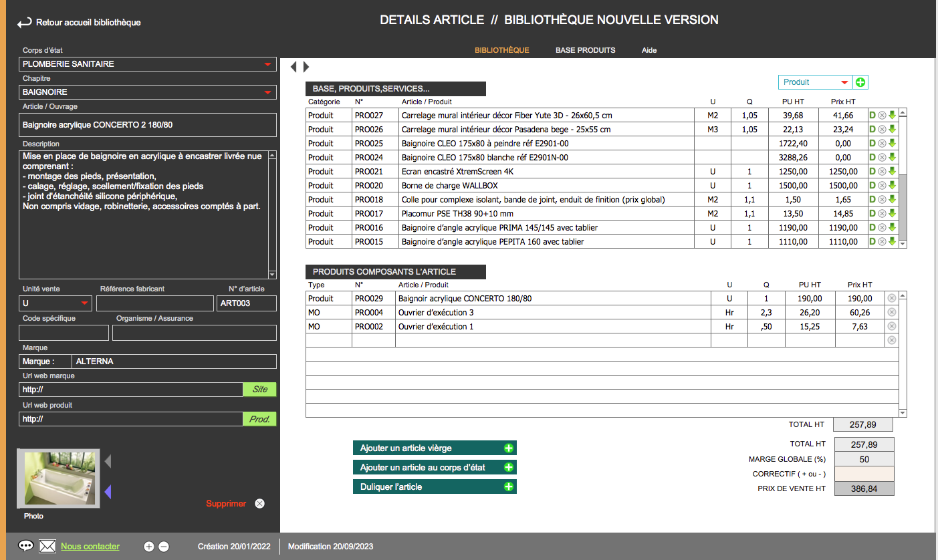Click green down arrow on PRO015 row

tap(891, 241)
